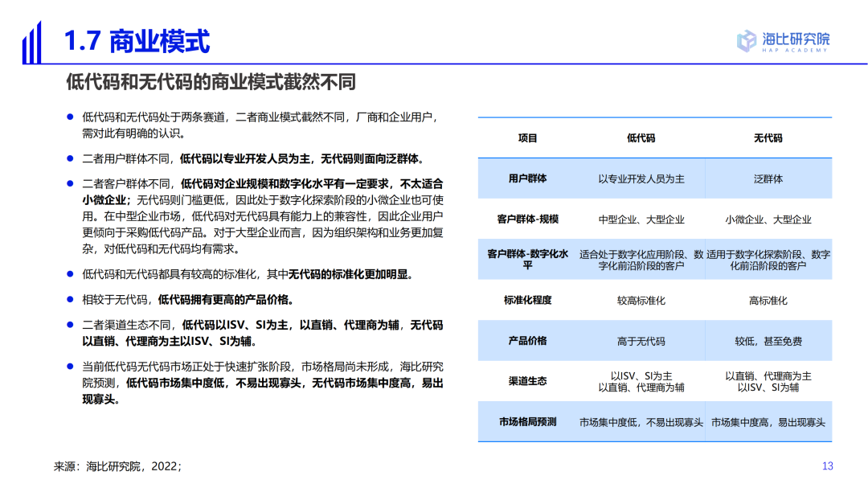Click the cell 适合处于数字化应用阶段

pyautogui.click(x=641, y=260)
